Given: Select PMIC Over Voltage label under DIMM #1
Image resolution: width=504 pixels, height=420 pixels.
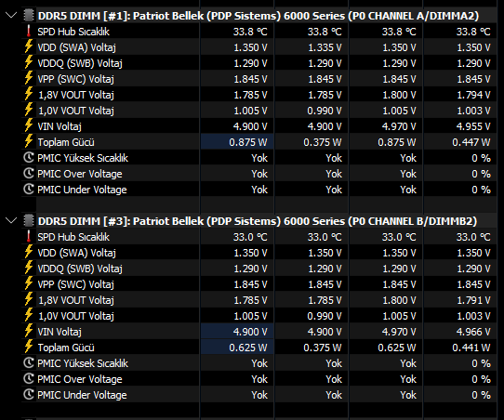Looking at the screenshot, I should click(80, 174).
